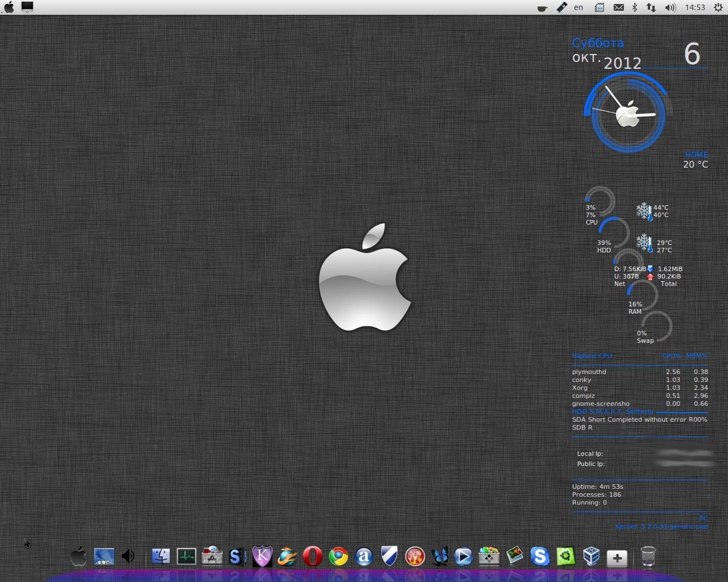Launch the blue play-button media player
Screen dimensions: 728x582
click(x=464, y=556)
